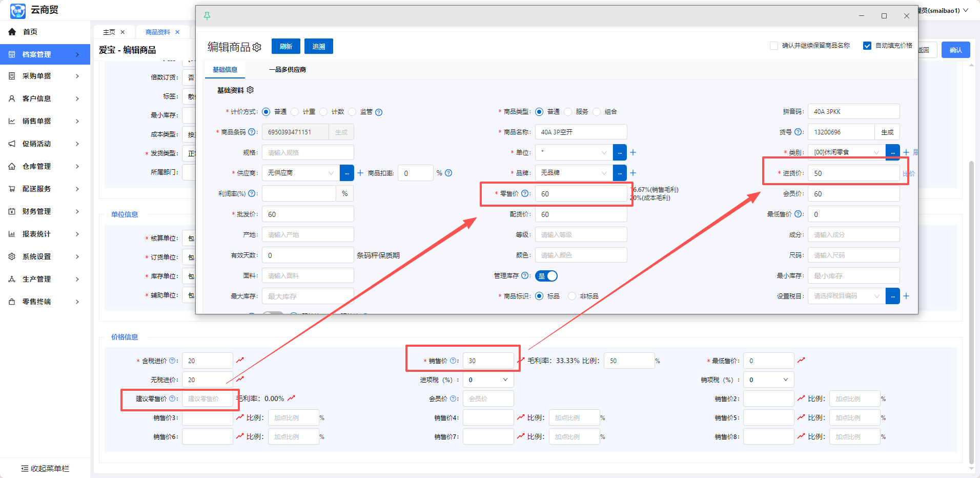Toggle the 管理库存 switch
This screenshot has width=980, height=478.
coord(546,276)
